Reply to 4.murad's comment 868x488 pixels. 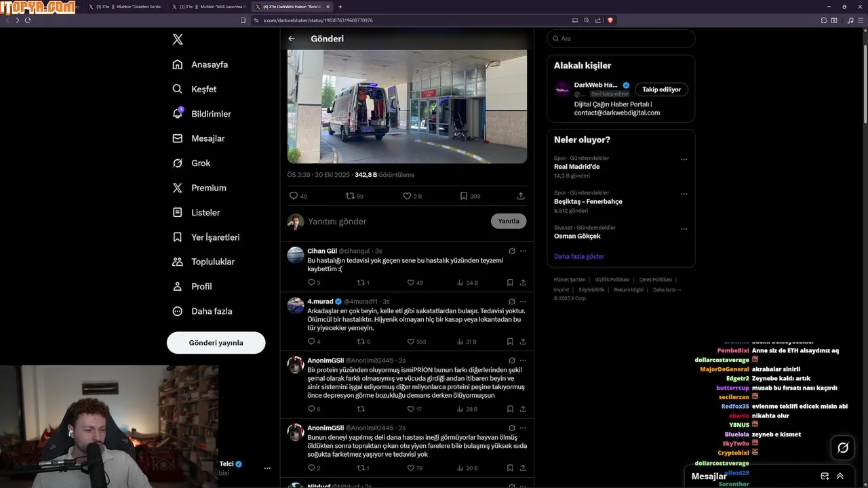coord(311,342)
